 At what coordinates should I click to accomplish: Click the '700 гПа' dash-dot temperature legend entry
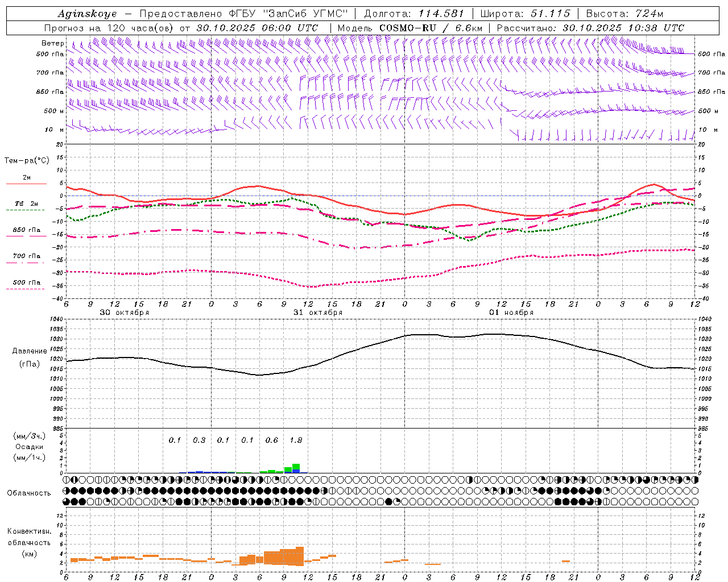(26, 256)
